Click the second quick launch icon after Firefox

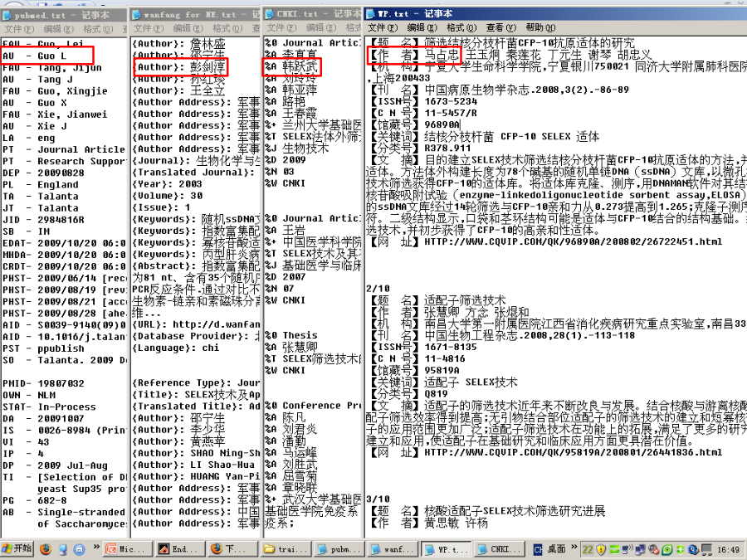point(63,549)
